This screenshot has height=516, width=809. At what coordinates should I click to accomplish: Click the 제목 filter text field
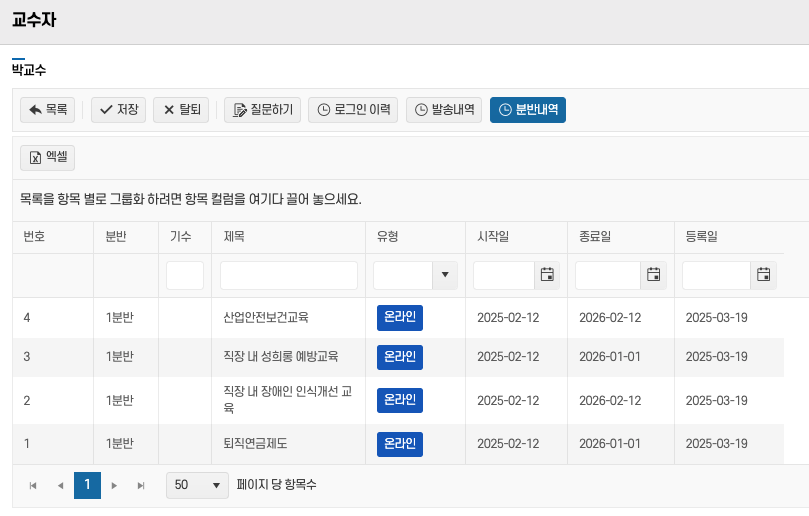(288, 275)
